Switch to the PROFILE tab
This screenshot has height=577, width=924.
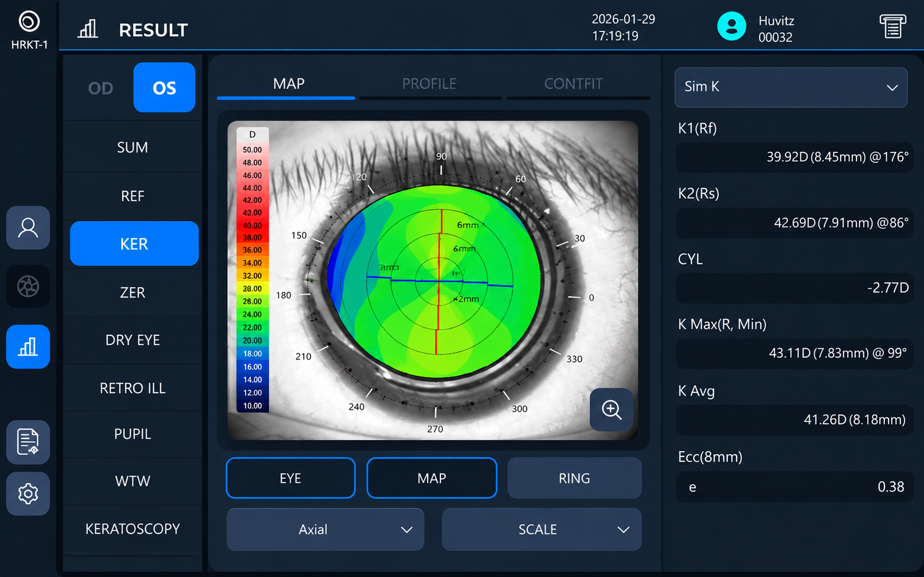point(429,84)
